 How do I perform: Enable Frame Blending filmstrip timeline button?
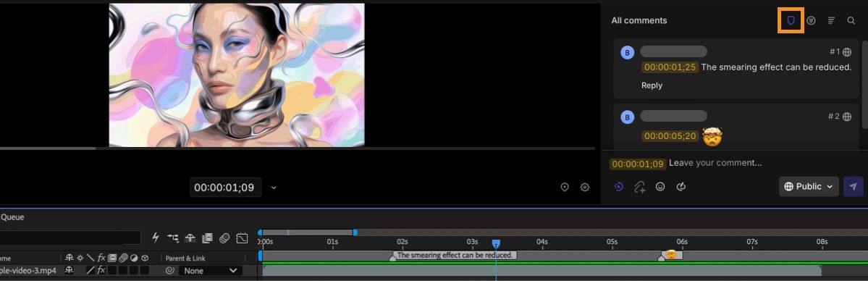click(x=207, y=238)
